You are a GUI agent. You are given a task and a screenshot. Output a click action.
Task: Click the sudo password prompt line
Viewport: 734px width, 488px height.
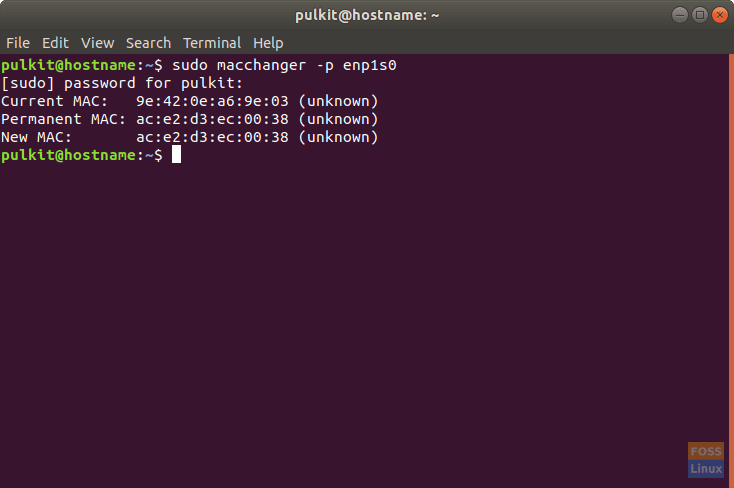coord(122,83)
